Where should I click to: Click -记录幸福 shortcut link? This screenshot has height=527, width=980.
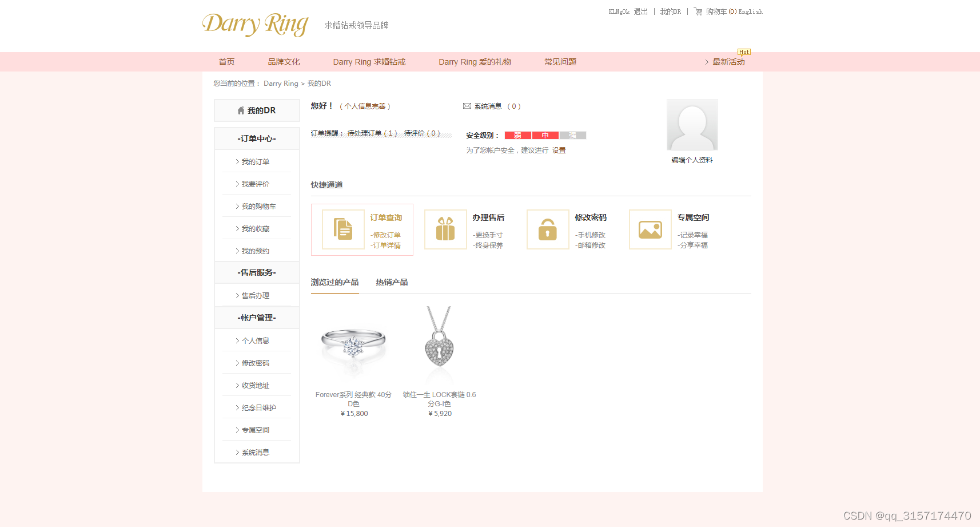pos(692,235)
